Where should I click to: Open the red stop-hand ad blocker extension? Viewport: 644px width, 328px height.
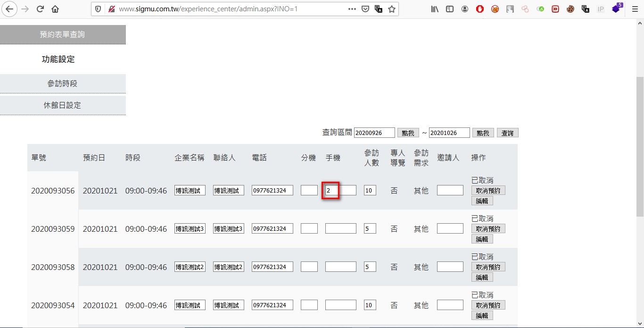click(480, 9)
